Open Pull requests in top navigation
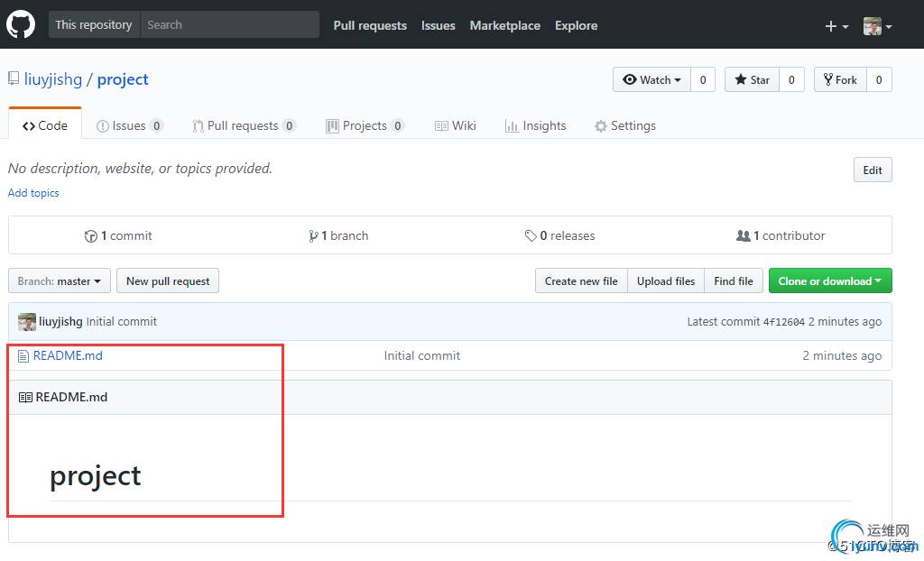The width and height of the screenshot is (924, 561). tap(370, 25)
